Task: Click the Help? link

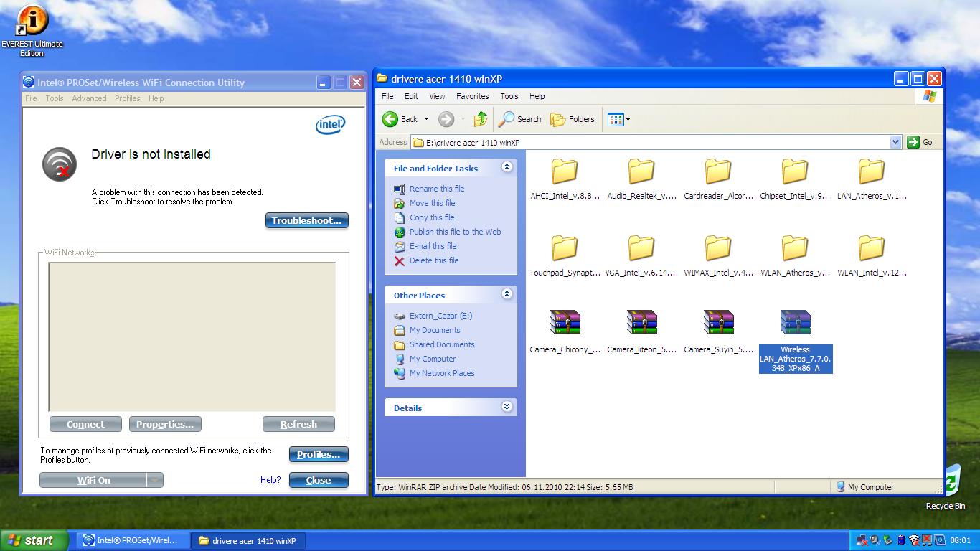Action: pyautogui.click(x=270, y=480)
